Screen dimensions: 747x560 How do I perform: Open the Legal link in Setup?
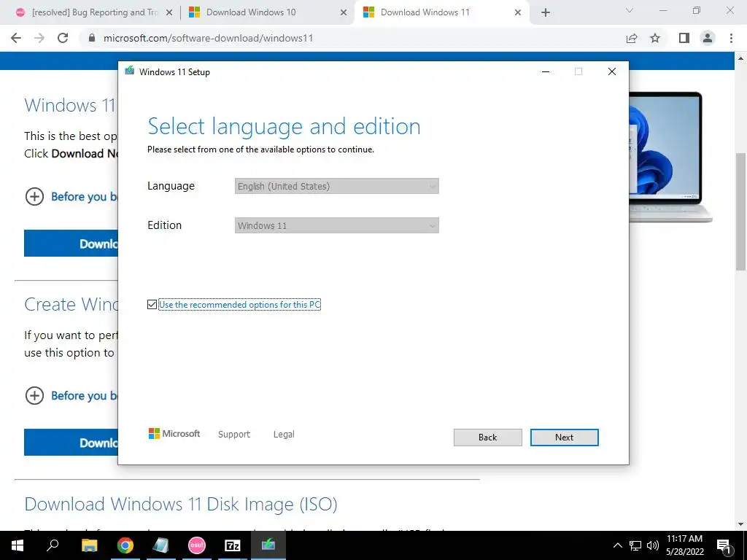[x=284, y=435]
